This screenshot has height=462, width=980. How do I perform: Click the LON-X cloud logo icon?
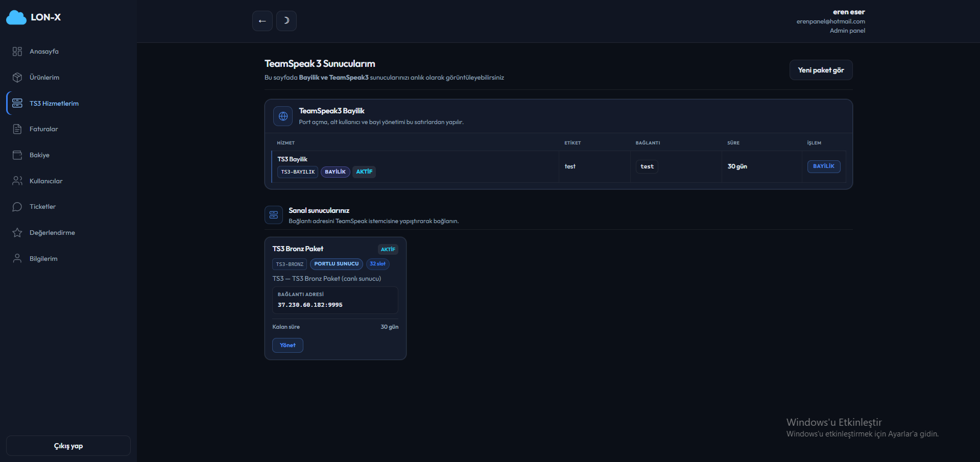point(16,17)
